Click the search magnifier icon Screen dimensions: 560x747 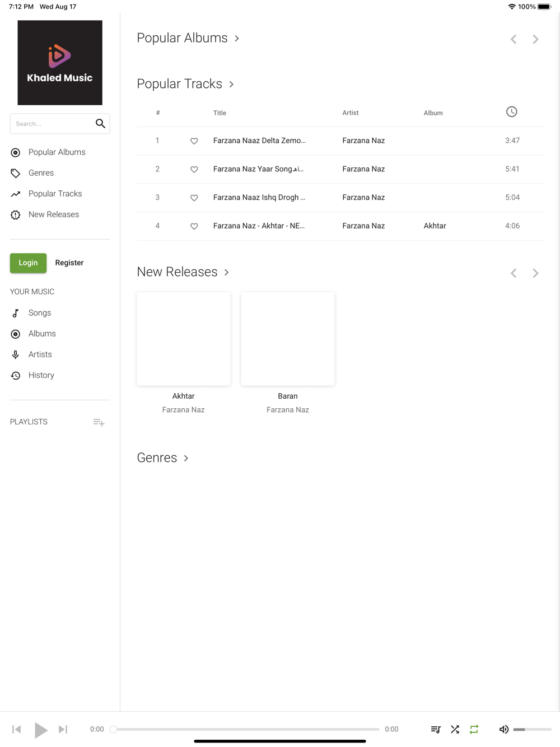pyautogui.click(x=100, y=124)
